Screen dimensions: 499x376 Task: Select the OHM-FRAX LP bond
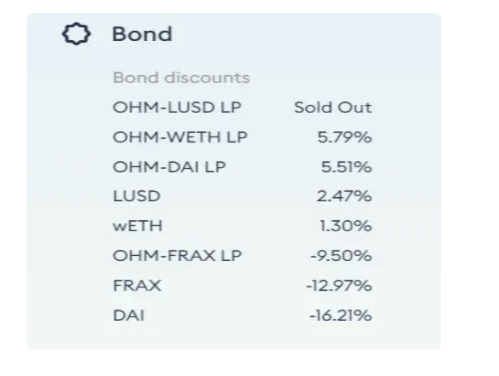click(x=177, y=256)
